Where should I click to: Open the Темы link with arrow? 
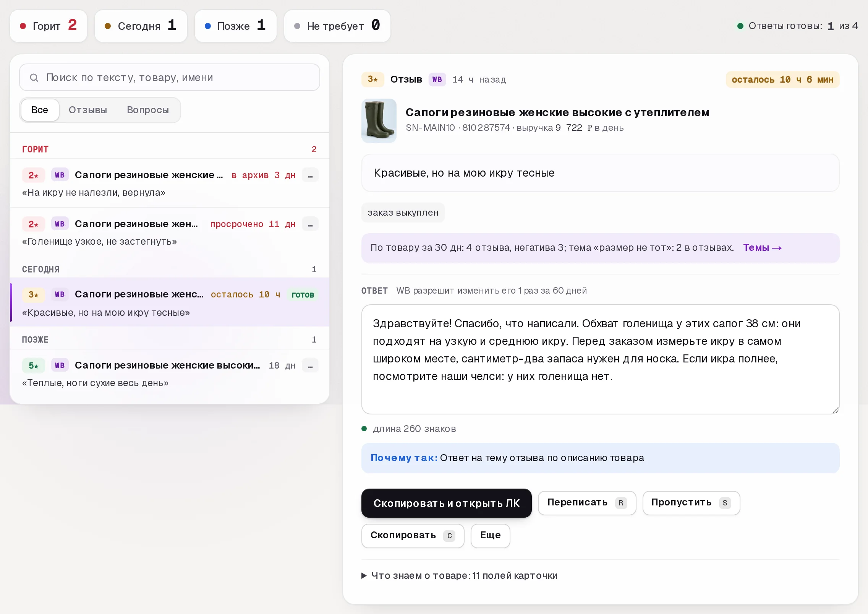pyautogui.click(x=762, y=248)
